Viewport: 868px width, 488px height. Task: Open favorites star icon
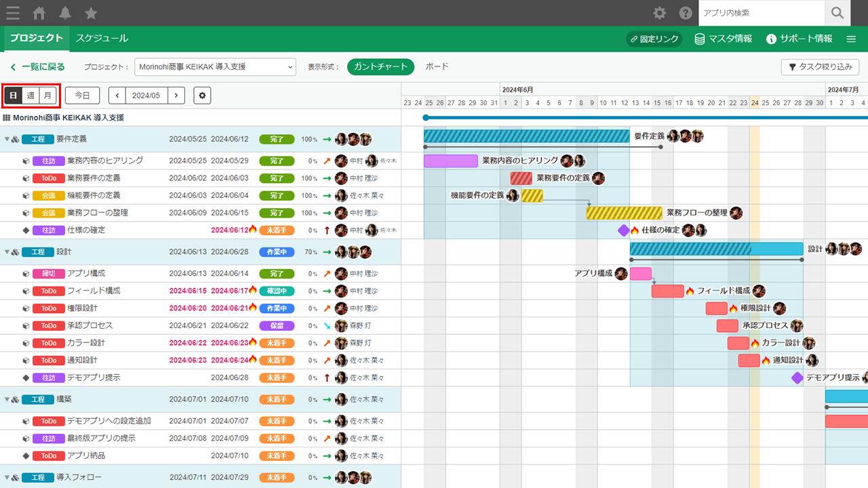point(91,13)
